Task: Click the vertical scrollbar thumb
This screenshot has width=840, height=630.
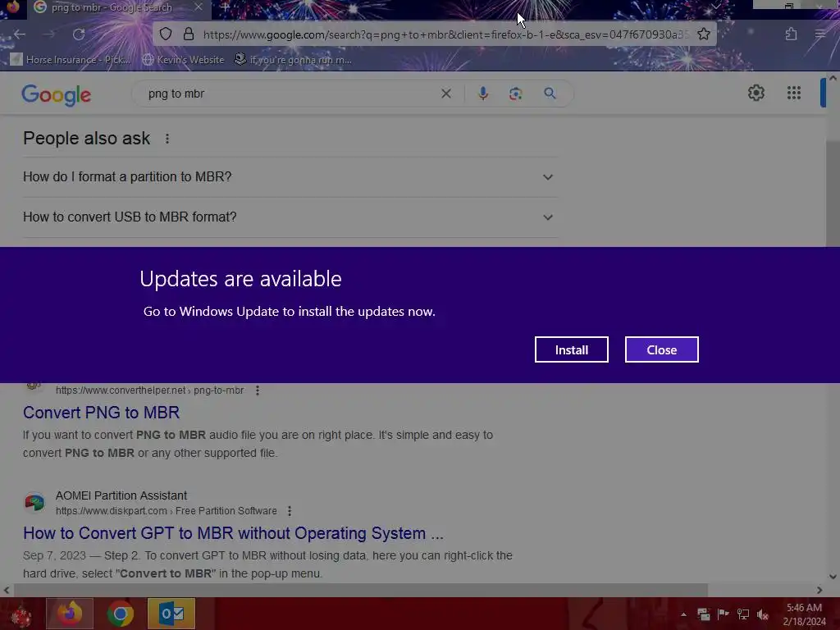Action: pyautogui.click(x=833, y=193)
